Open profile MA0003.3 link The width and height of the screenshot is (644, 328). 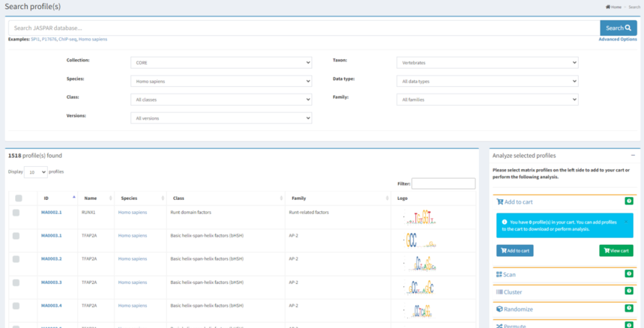pos(51,282)
